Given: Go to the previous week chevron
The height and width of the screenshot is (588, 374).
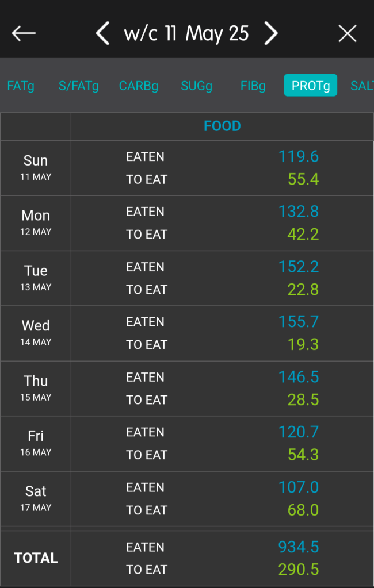Looking at the screenshot, I should (x=102, y=33).
